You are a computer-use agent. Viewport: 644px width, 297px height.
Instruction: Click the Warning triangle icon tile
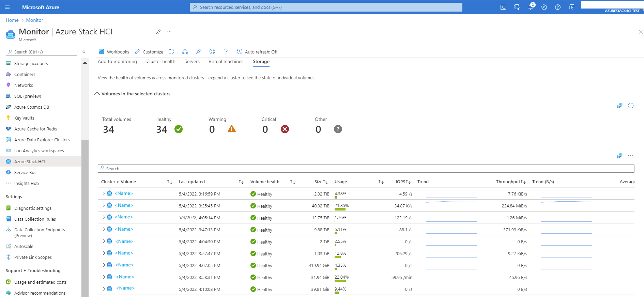coord(232,129)
